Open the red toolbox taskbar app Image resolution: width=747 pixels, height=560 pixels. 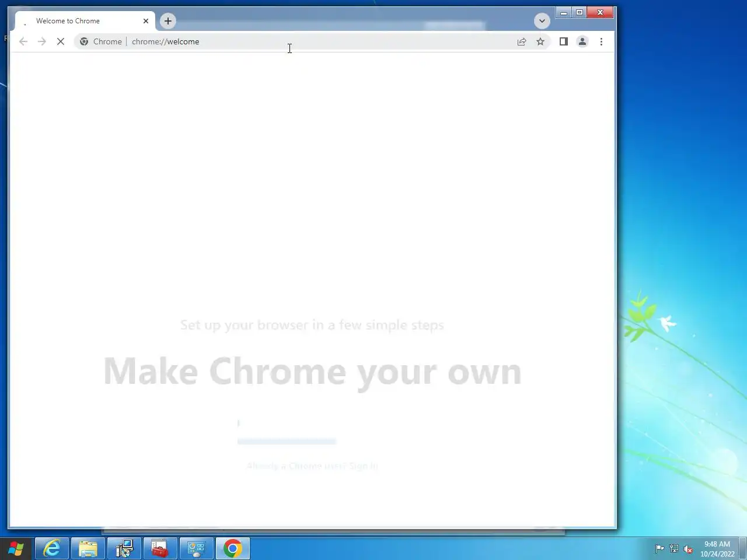pos(160,548)
